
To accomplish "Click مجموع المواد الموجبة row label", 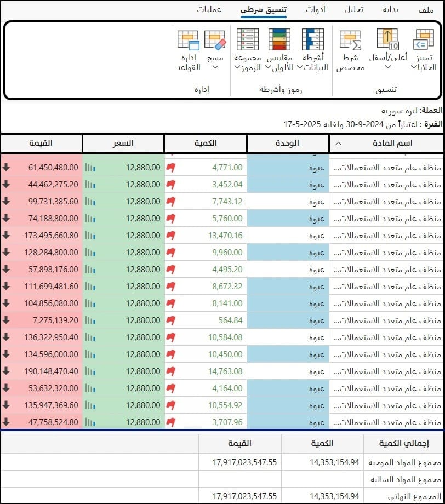I will [404, 462].
